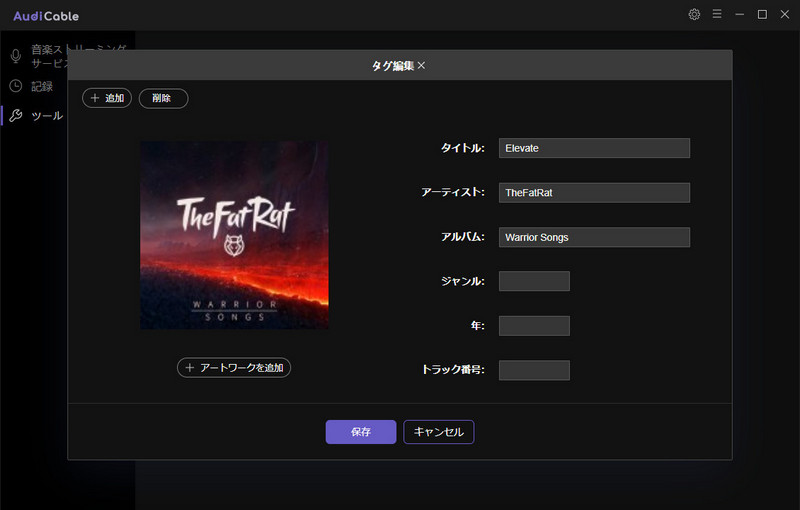This screenshot has width=800, height=510.
Task: Click the 追加 button
Action: tap(107, 98)
